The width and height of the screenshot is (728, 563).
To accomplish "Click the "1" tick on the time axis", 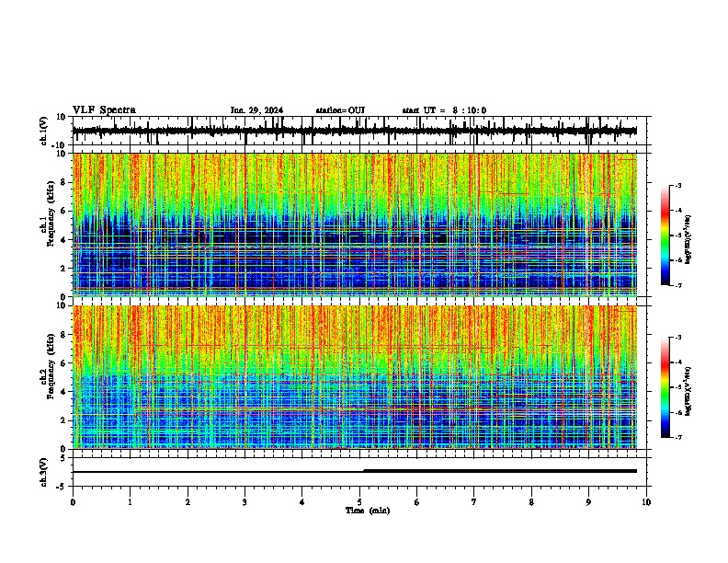I will 130,502.
